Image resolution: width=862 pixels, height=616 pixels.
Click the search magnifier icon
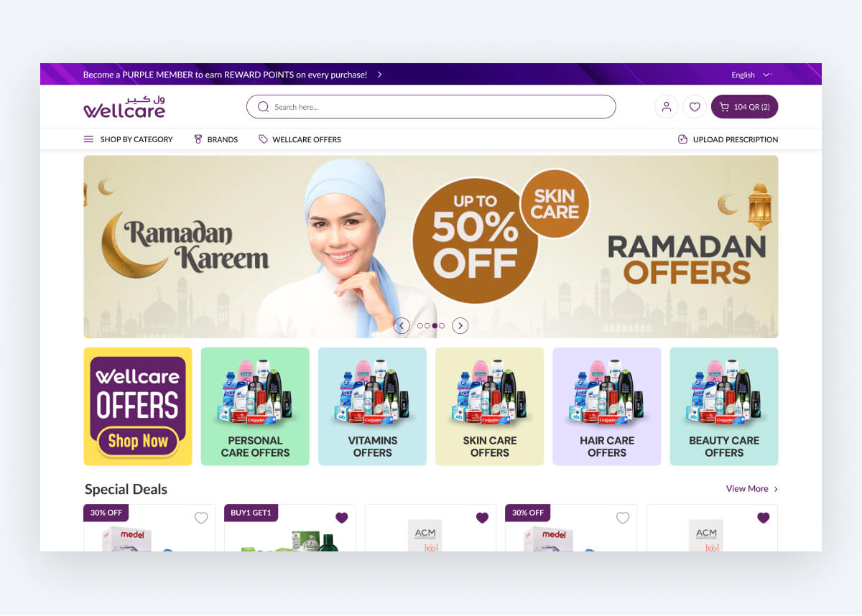coord(263,107)
